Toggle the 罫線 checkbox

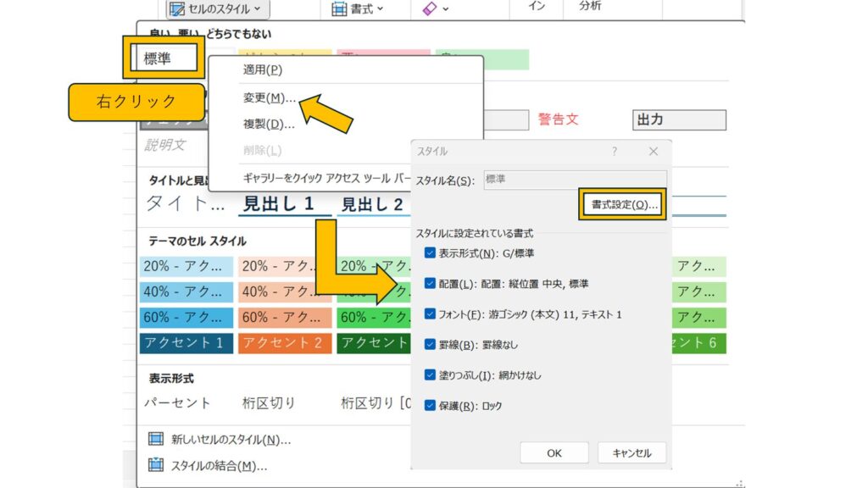tap(431, 345)
